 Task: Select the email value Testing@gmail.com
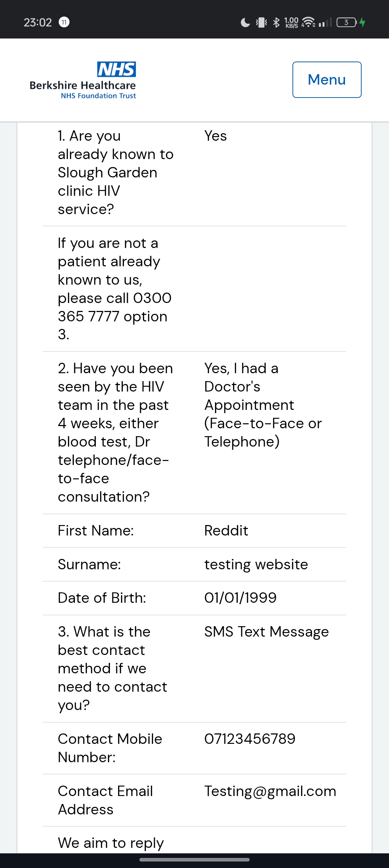[x=270, y=791]
